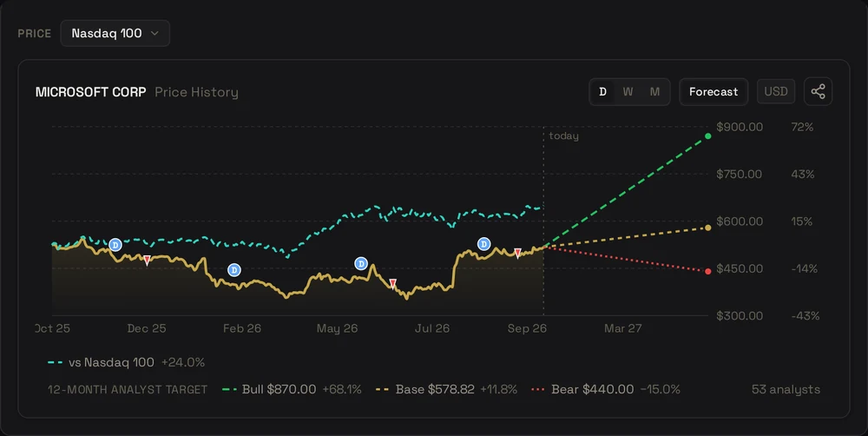
Task: Open the D dividend marker near Feb 26
Action: pyautogui.click(x=234, y=270)
